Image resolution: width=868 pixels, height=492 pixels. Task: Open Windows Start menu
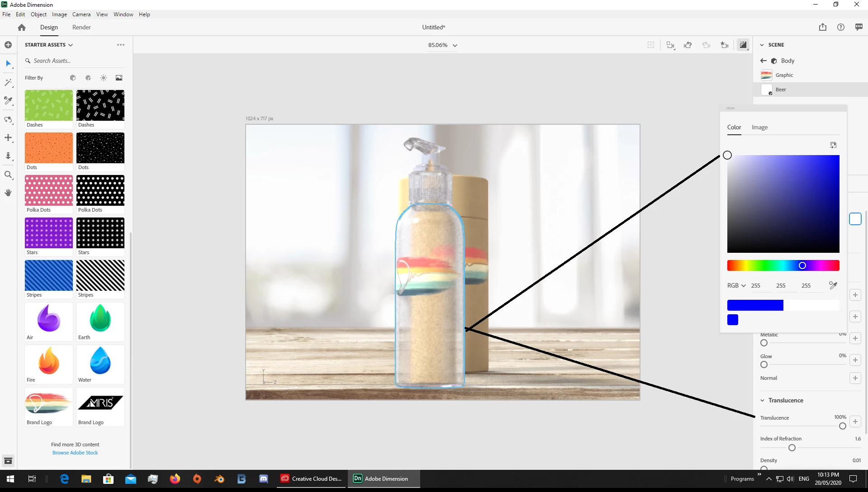[x=10, y=479]
